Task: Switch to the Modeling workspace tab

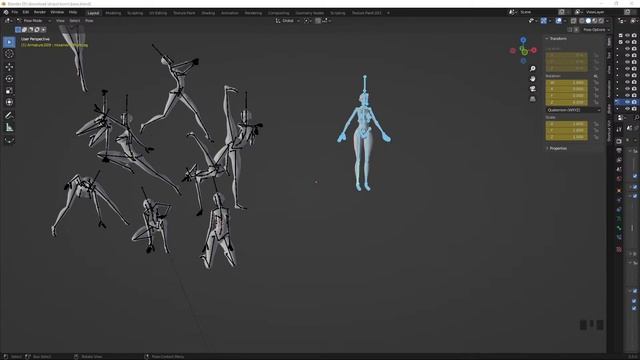Action: tap(113, 13)
